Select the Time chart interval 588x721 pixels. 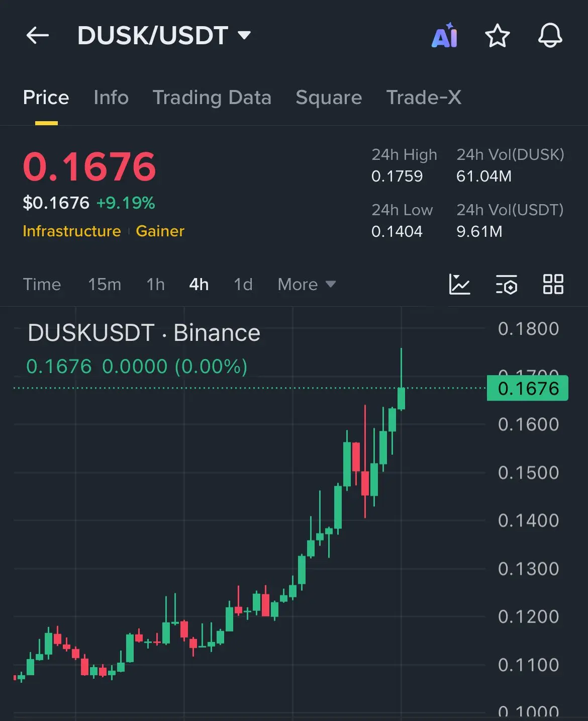click(x=42, y=285)
